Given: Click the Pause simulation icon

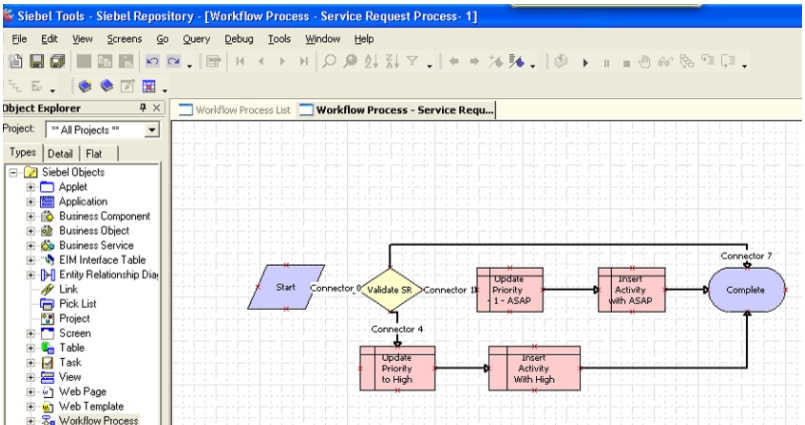Looking at the screenshot, I should click(x=606, y=63).
